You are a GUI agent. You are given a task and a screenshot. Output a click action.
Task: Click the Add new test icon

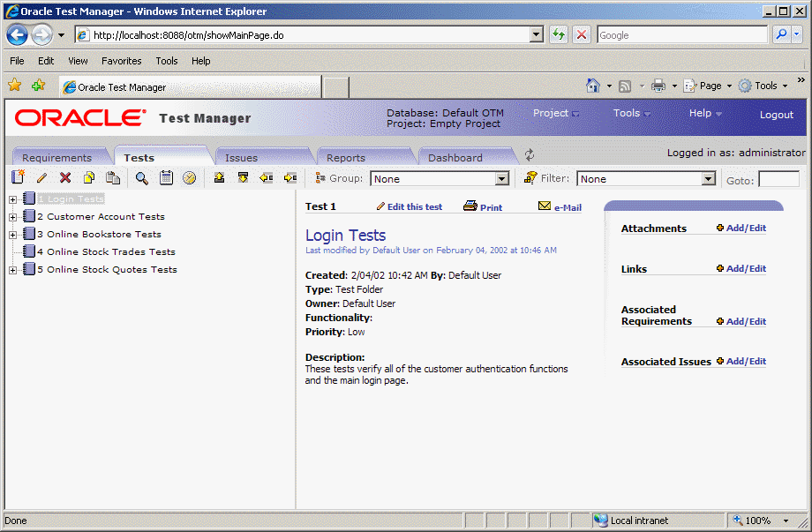(18, 177)
